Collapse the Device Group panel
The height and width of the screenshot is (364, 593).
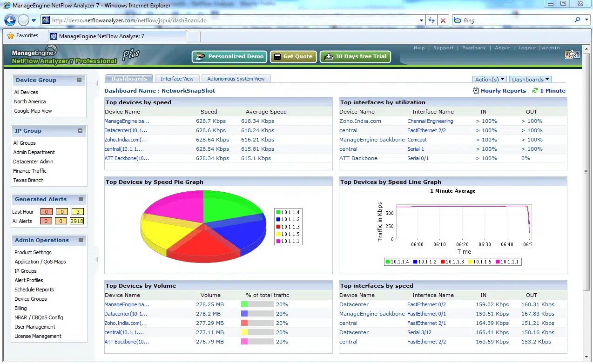[x=80, y=80]
